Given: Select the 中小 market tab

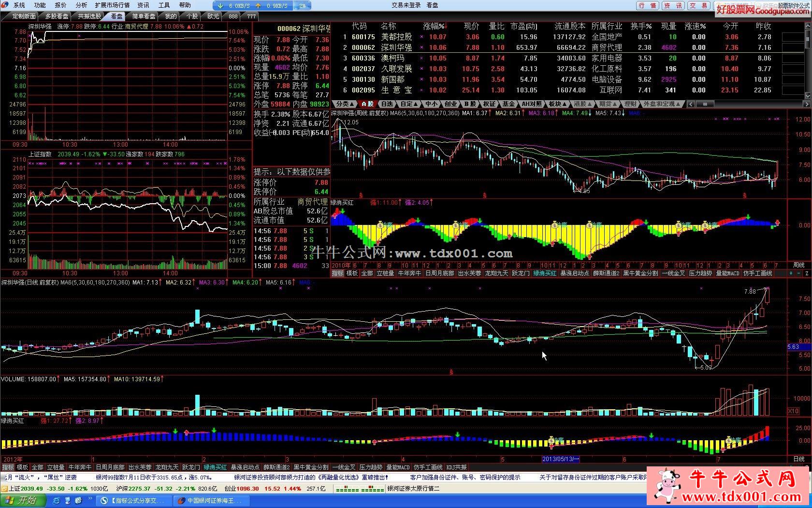Looking at the screenshot, I should pyautogui.click(x=431, y=104).
